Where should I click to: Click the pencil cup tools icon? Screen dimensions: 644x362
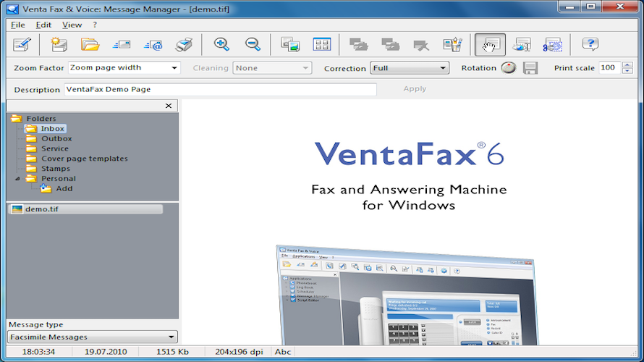(x=452, y=44)
